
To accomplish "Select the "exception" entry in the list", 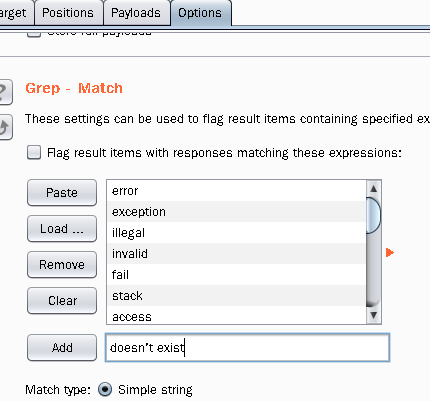I will (237, 212).
